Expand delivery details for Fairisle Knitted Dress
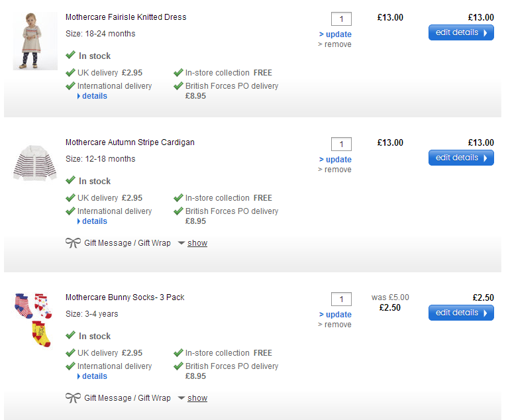This screenshot has height=420, width=508. coord(92,96)
